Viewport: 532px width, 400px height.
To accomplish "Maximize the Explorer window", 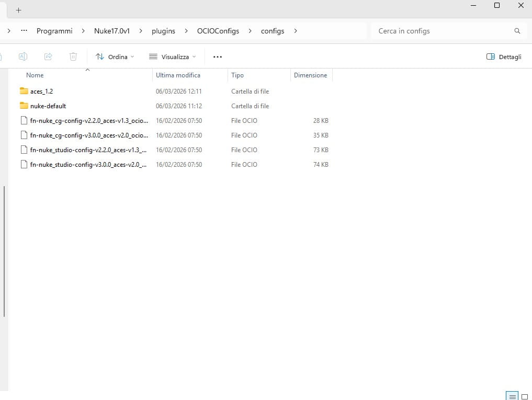I will pyautogui.click(x=497, y=5).
